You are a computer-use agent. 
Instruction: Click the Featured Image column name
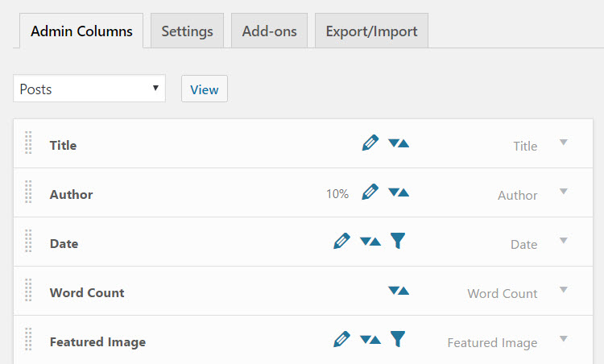97,342
